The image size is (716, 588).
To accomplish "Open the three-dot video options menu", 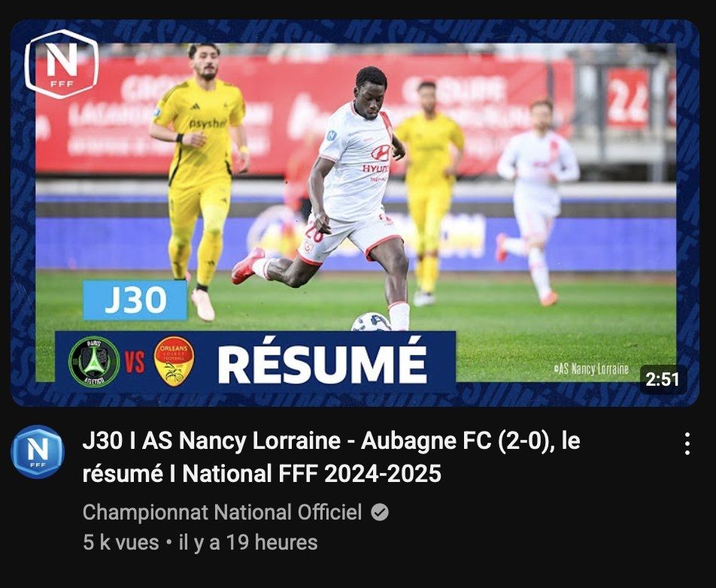I will coord(687,444).
